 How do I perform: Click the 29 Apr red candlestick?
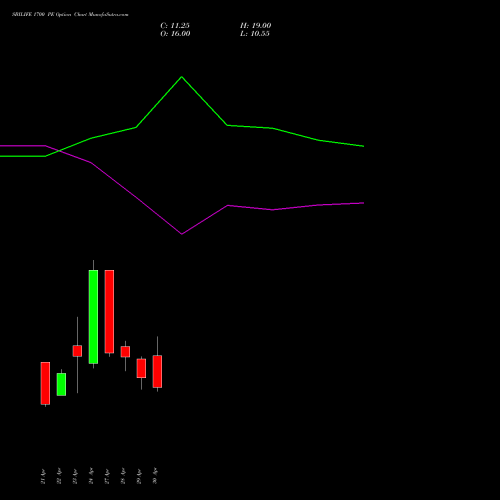141,368
